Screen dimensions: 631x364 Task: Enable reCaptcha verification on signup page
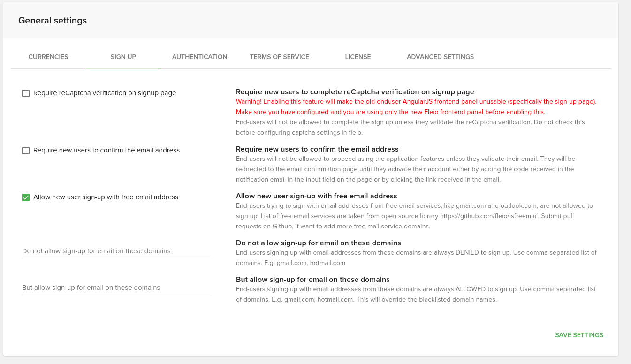point(26,93)
